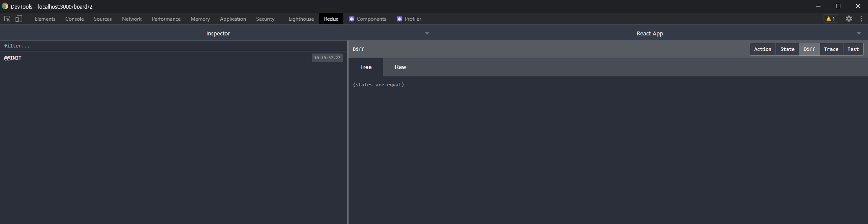
Task: Switch to the Action view
Action: [x=763, y=49]
